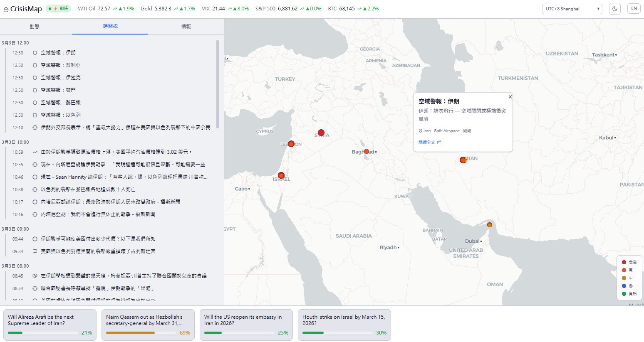Image resolution: width=644 pixels, height=342 pixels.
Task: Click the timeline panel vertical scrollbar
Action: click(x=217, y=83)
